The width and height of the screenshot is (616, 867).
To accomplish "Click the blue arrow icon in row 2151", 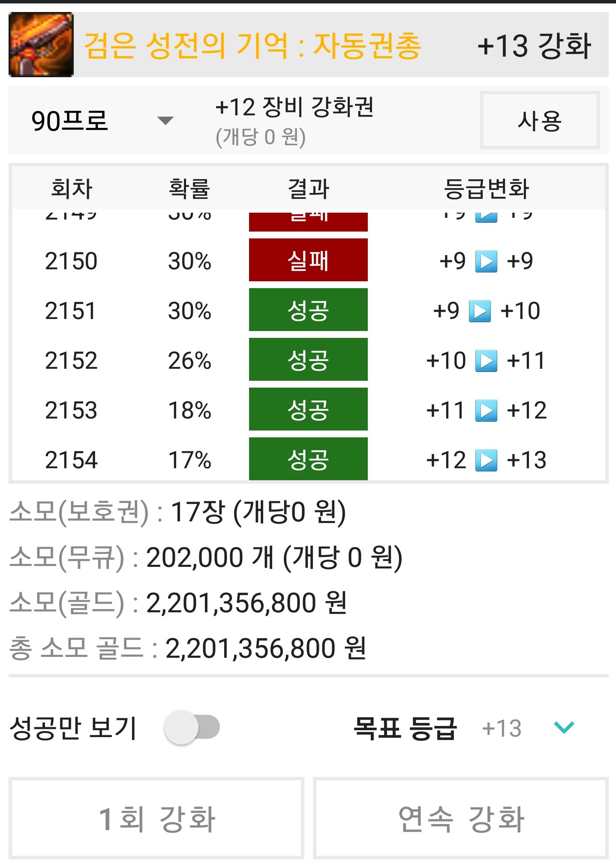I will [x=480, y=311].
